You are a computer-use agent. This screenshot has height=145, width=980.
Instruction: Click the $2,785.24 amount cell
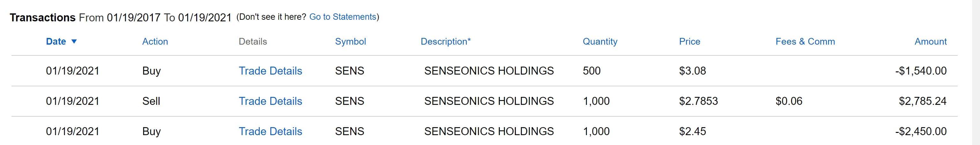(922, 101)
